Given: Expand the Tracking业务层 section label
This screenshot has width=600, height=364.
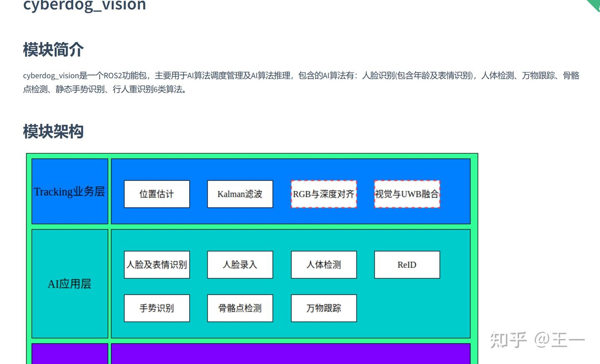Looking at the screenshot, I should click(x=70, y=192).
